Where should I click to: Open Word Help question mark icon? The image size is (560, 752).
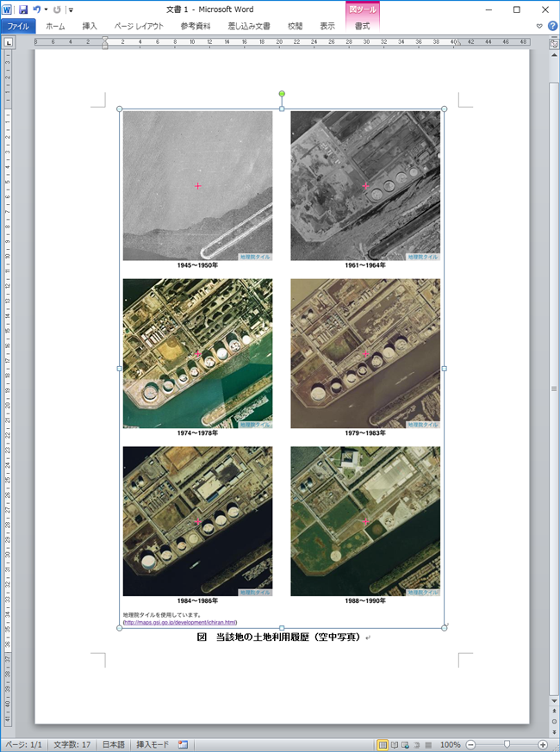click(x=552, y=26)
